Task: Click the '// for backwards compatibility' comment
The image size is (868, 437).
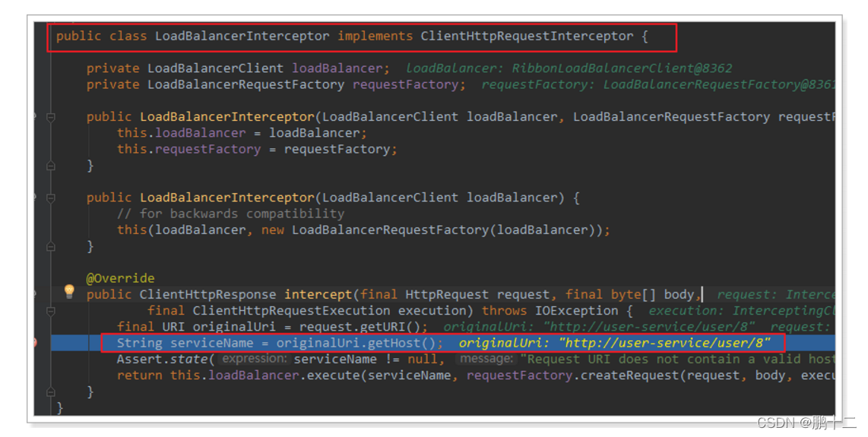Action: [230, 214]
